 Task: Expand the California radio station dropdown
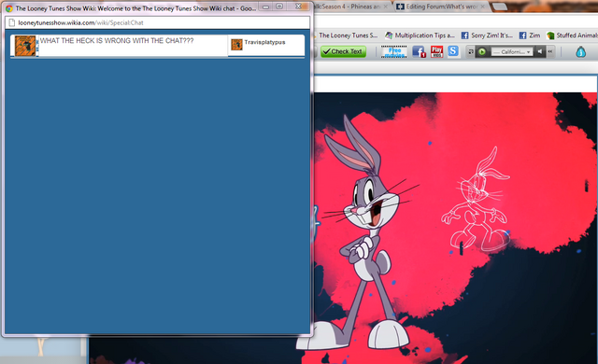pyautogui.click(x=511, y=51)
